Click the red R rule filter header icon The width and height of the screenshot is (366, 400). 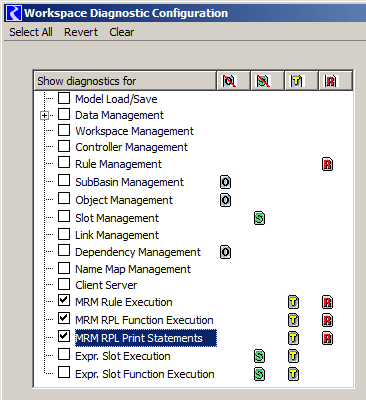[x=331, y=81]
